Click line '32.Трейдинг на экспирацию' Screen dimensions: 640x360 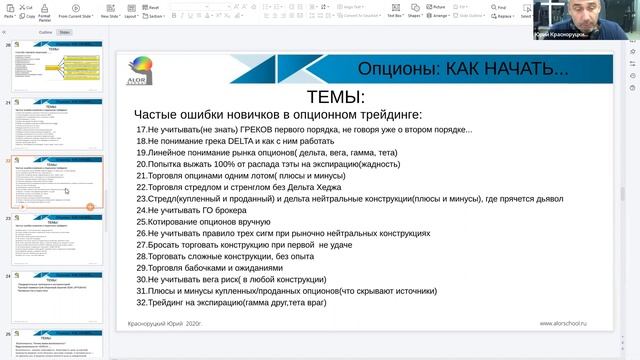click(231, 303)
